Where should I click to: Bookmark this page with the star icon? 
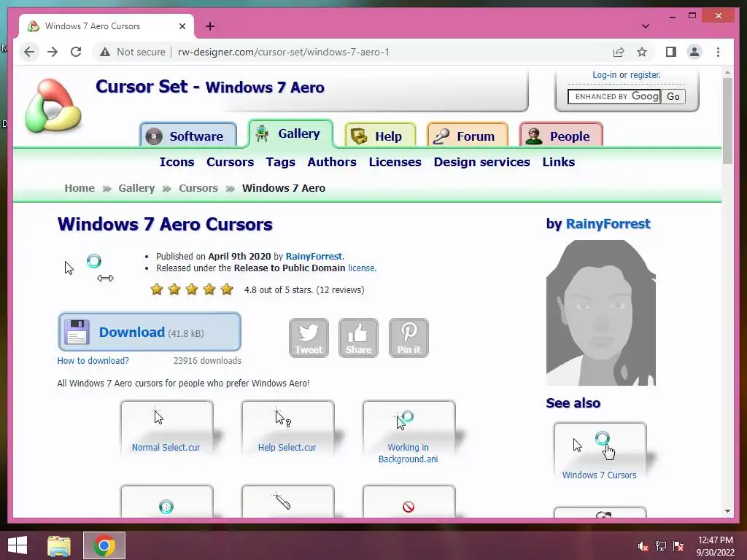click(x=642, y=52)
